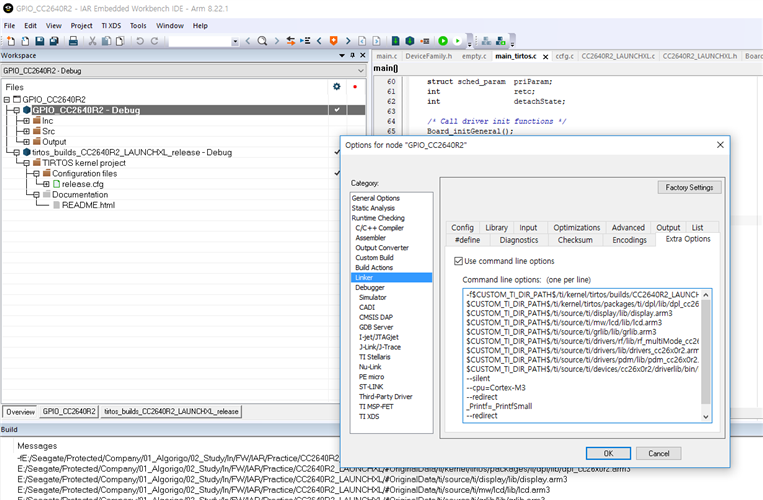Click the Toggle Breakpoint toolbar icon

pyautogui.click(x=425, y=41)
